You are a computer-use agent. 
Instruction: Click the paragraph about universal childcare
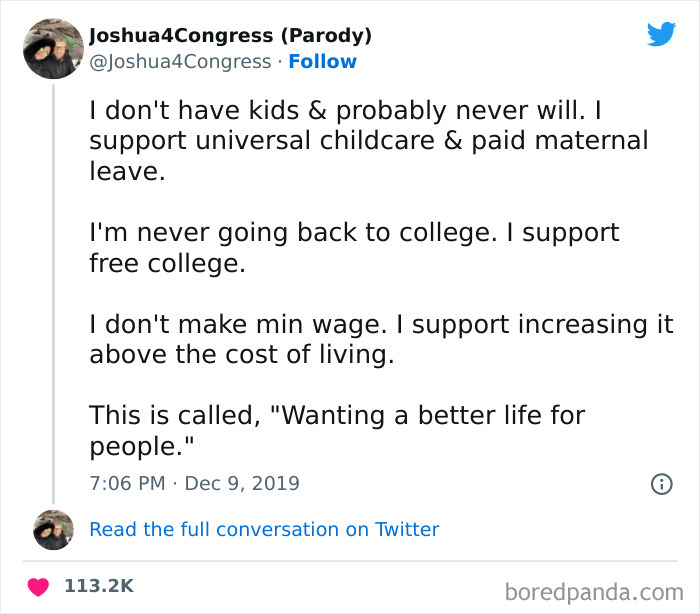click(369, 140)
